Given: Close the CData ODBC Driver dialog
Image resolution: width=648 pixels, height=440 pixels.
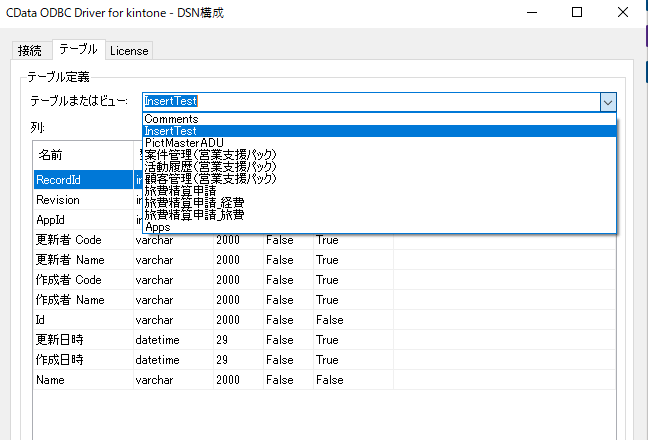Looking at the screenshot, I should point(623,14).
